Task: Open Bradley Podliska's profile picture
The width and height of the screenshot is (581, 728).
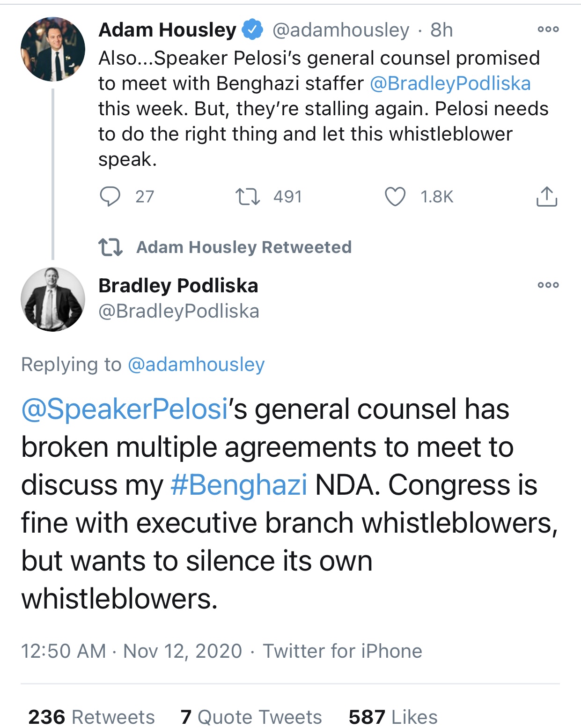Action: (53, 299)
